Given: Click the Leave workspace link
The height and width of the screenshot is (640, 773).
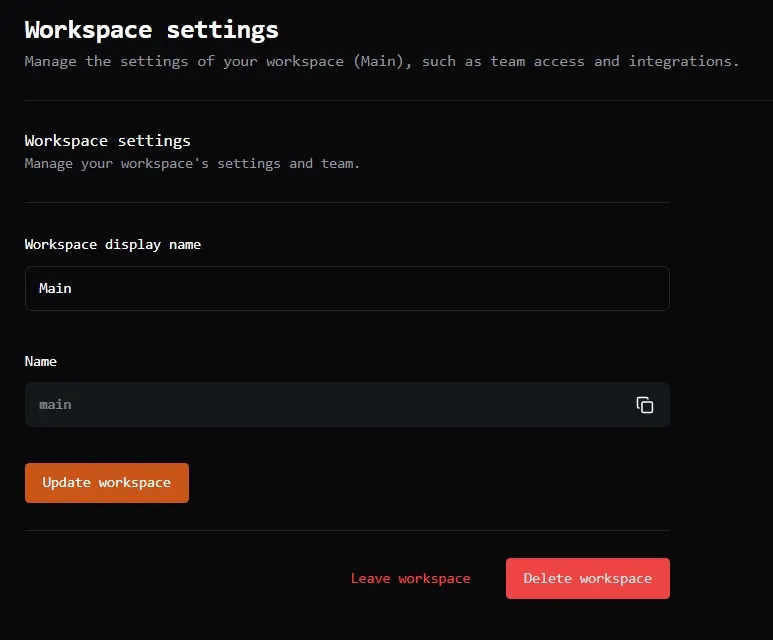Looking at the screenshot, I should click(410, 578).
